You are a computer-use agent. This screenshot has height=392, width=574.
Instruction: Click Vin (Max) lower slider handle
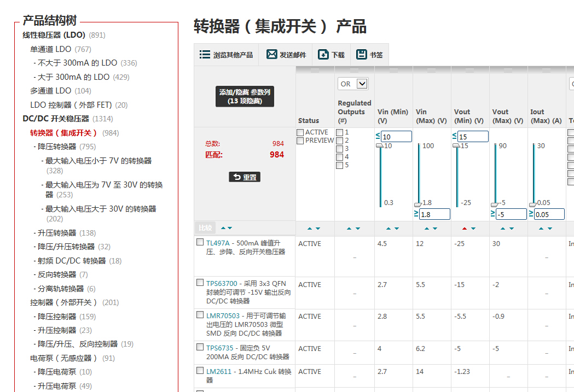click(x=418, y=205)
